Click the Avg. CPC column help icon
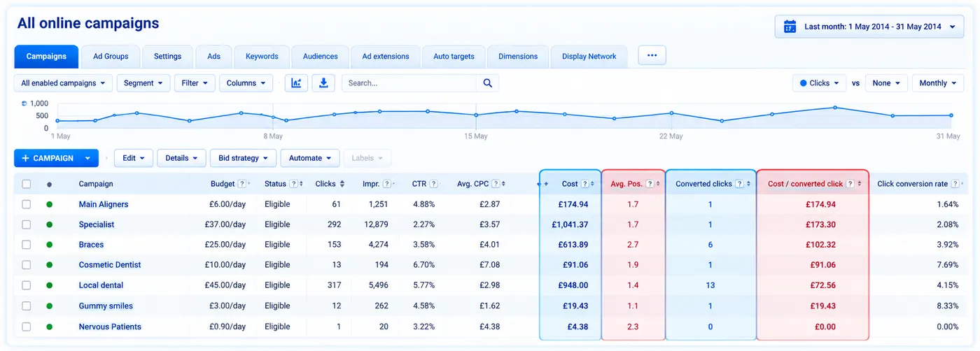This screenshot has height=351, width=980. click(496, 184)
